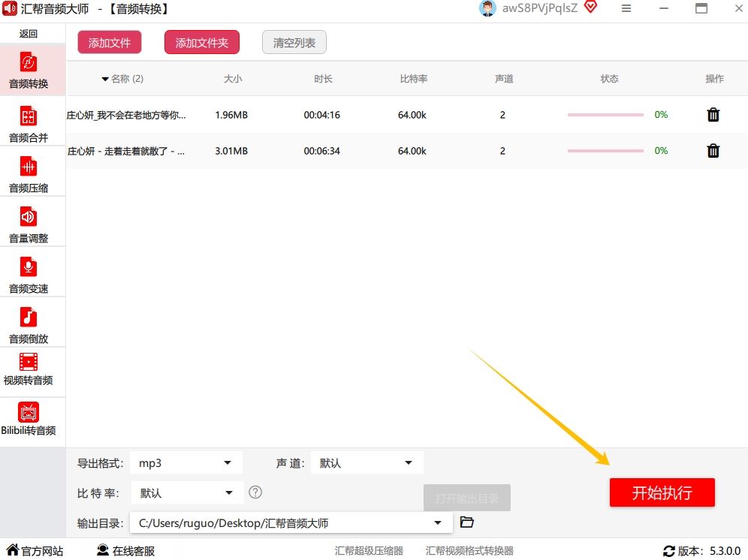
Task: Click the 00:06:34 duration cell
Action: 322,151
